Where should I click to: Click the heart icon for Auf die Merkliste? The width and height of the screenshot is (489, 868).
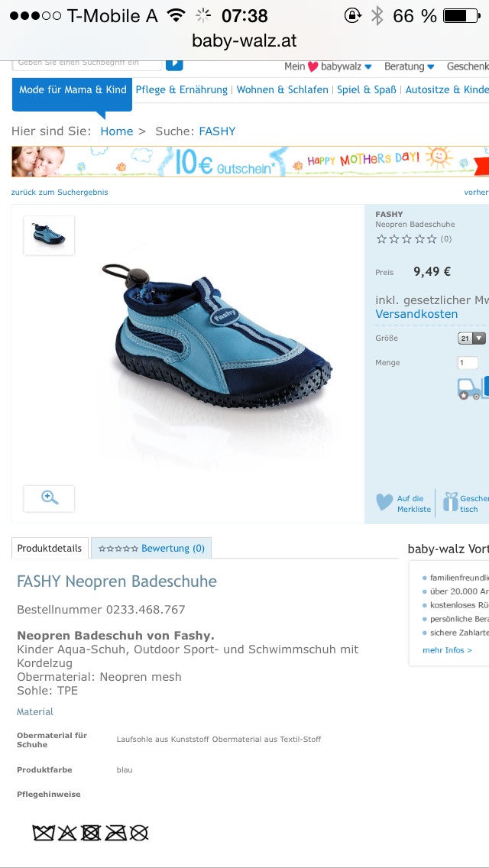[x=384, y=503]
